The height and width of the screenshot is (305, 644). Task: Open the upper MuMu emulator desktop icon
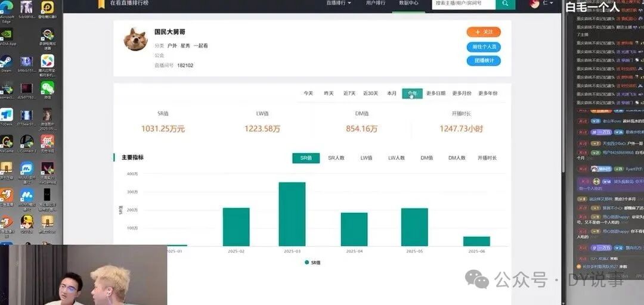[x=27, y=168]
